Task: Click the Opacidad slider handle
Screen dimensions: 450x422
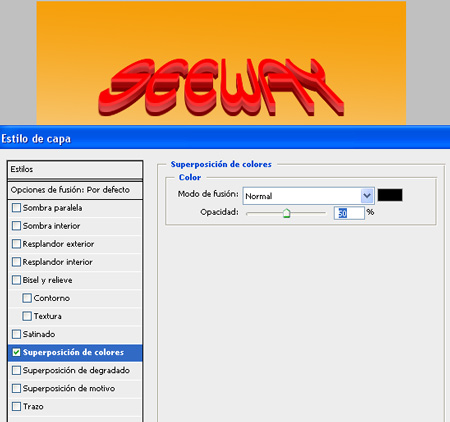Action: point(286,213)
